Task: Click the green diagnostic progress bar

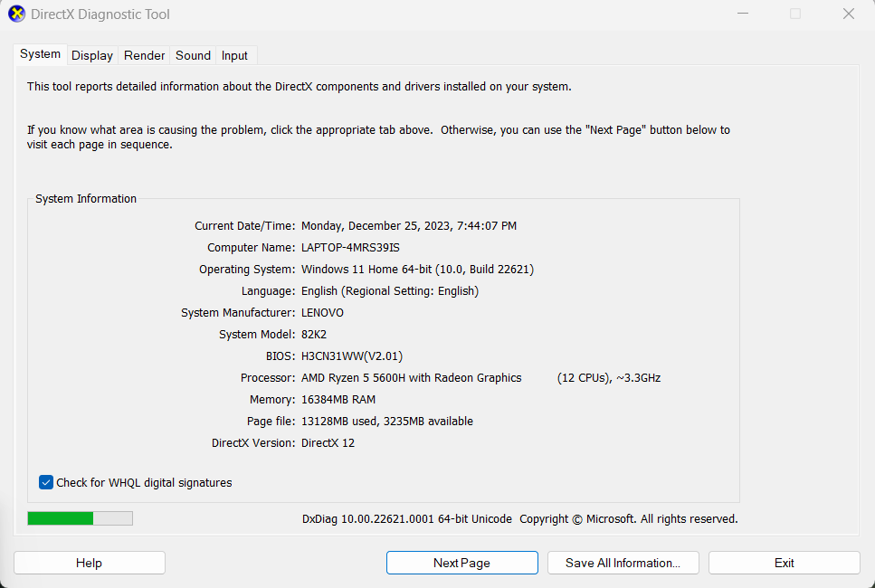Action: point(80,518)
